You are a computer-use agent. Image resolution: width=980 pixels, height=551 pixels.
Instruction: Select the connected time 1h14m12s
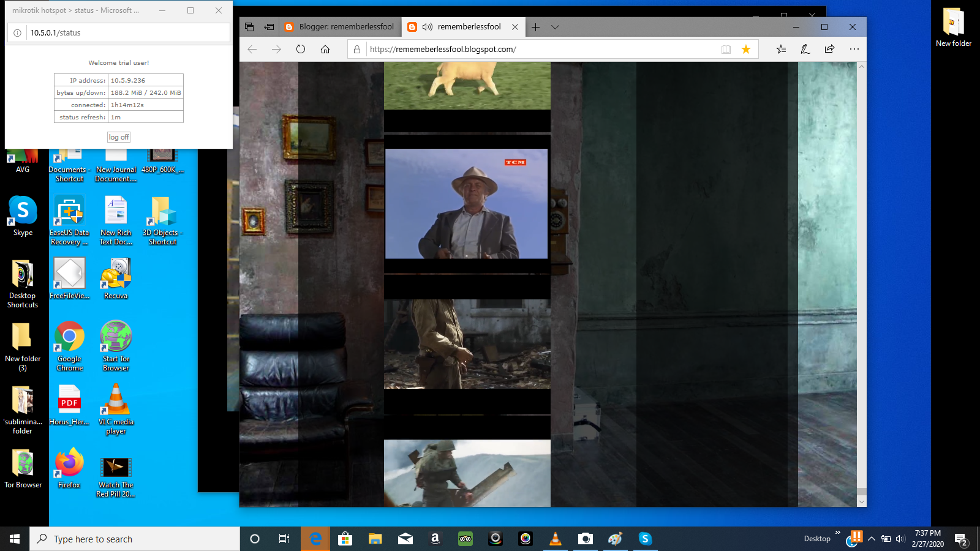point(127,105)
